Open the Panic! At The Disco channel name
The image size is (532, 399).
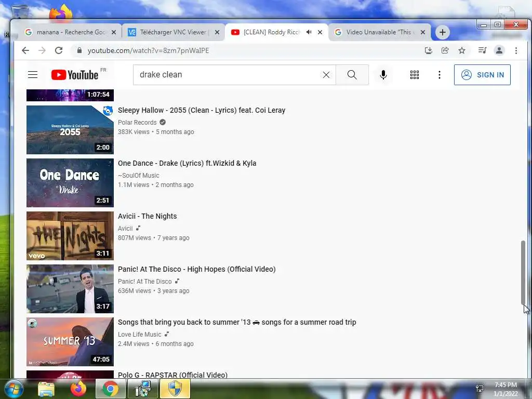145,281
